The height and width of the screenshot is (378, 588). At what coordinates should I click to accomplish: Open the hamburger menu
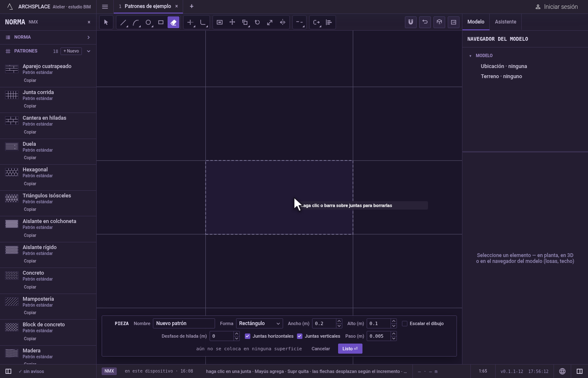tap(105, 7)
